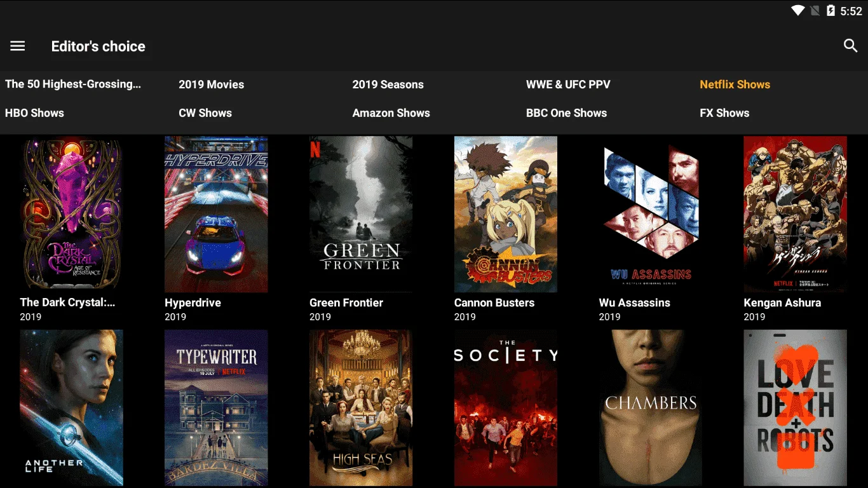Viewport: 868px width, 488px height.
Task: Click the 2019 year under Cannon Busters
Action: 465,316
